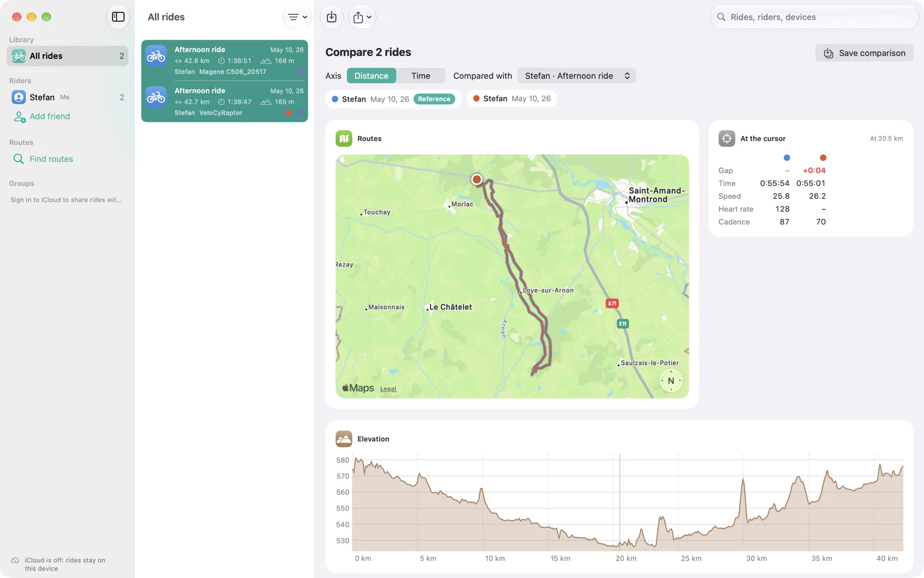Click the Compare 2 rides heading
Image resolution: width=924 pixels, height=578 pixels.
coord(368,52)
